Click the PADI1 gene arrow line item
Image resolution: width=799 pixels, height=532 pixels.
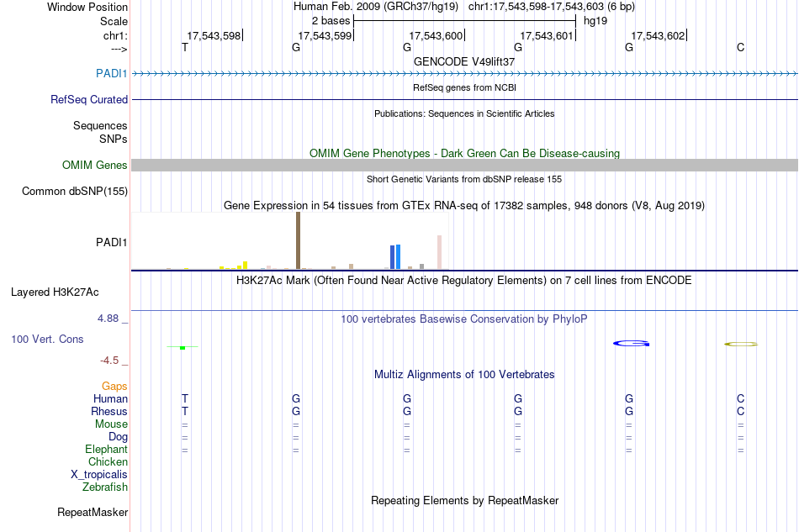465,74
